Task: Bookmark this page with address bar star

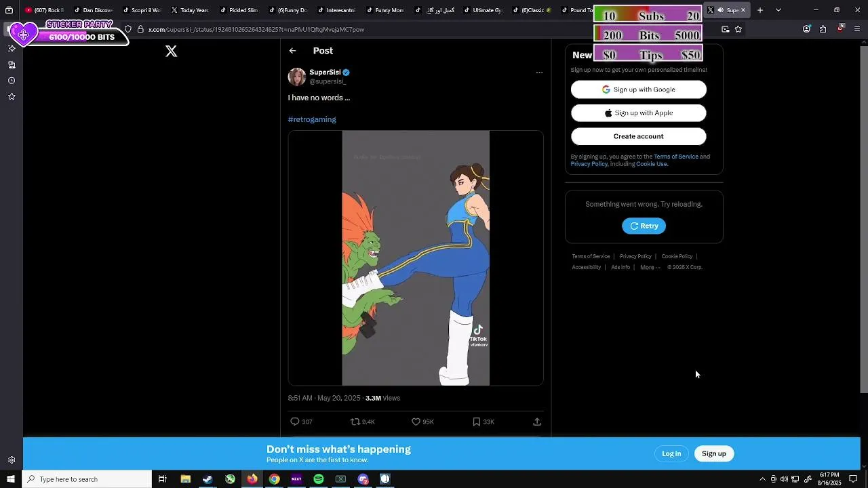Action: pos(738,29)
